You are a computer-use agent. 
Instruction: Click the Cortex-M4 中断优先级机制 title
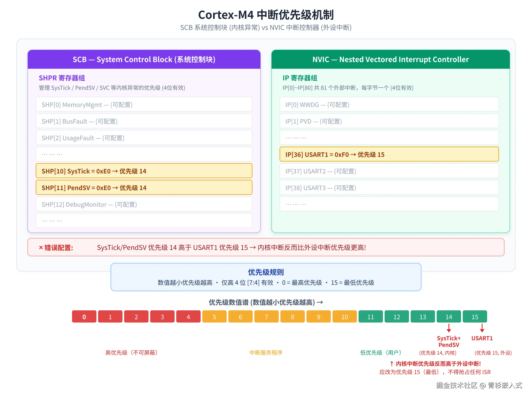click(x=266, y=15)
